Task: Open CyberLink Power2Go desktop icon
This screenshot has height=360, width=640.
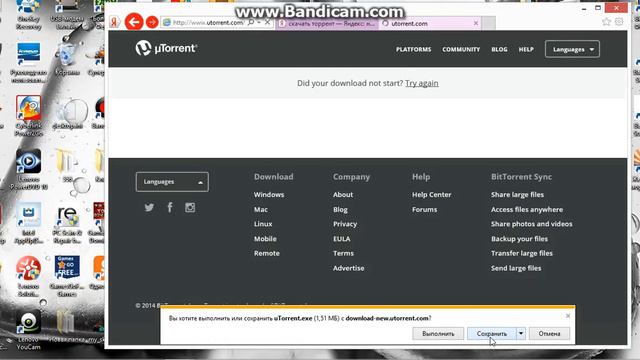Action: tap(28, 116)
